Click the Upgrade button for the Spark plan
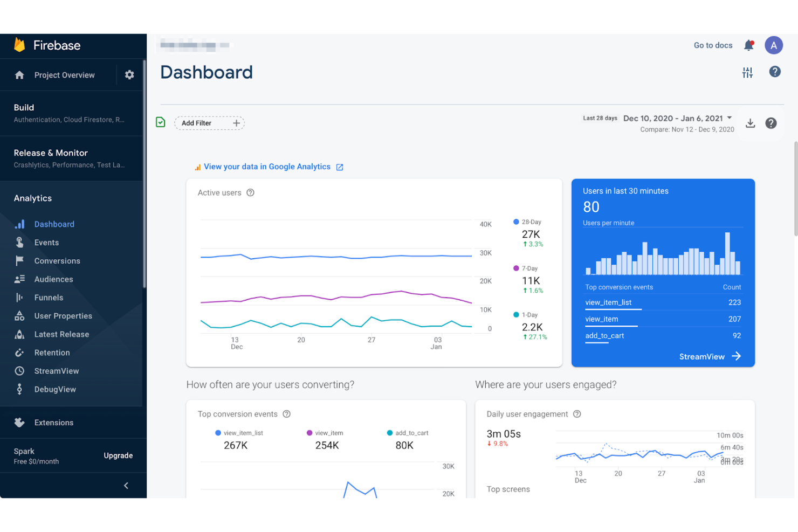This screenshot has height=532, width=798. [x=118, y=455]
